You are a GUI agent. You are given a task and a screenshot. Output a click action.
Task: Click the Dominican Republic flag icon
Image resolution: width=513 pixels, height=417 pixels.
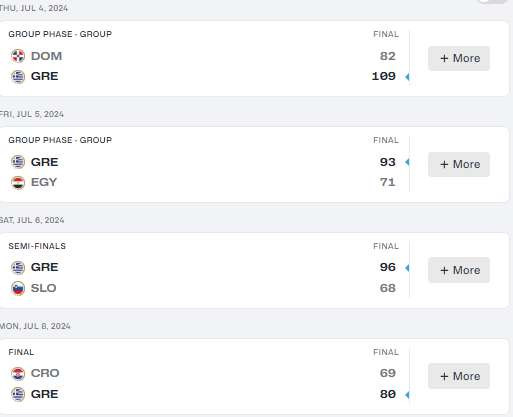[18, 56]
